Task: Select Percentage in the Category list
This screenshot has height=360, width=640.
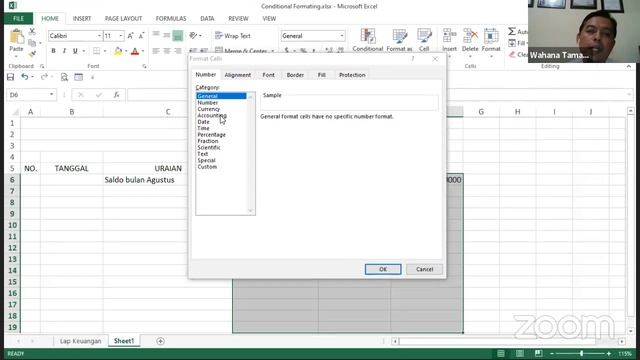Action: [211, 135]
